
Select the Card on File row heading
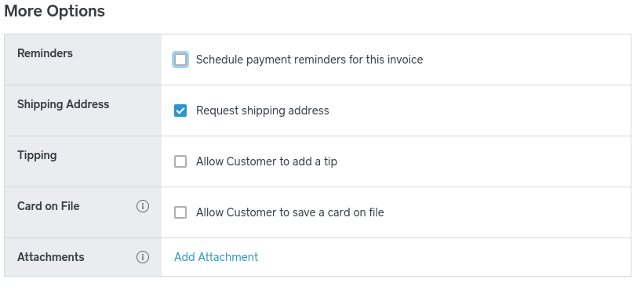tap(49, 206)
